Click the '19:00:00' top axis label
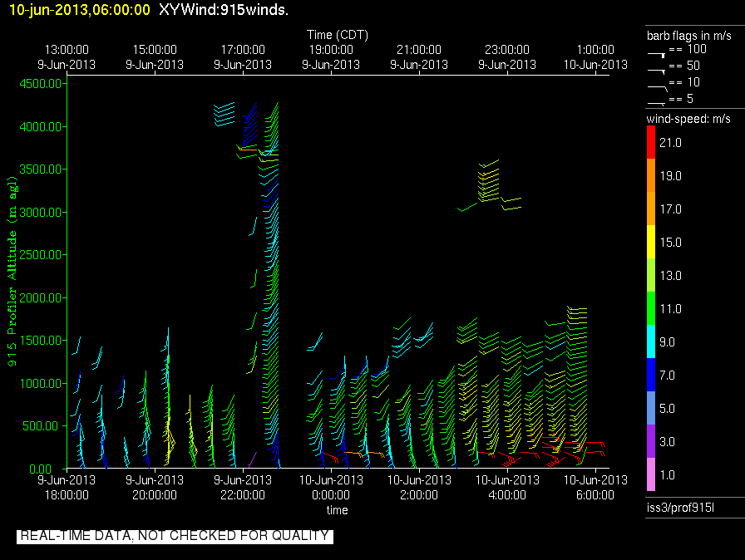 [331, 50]
